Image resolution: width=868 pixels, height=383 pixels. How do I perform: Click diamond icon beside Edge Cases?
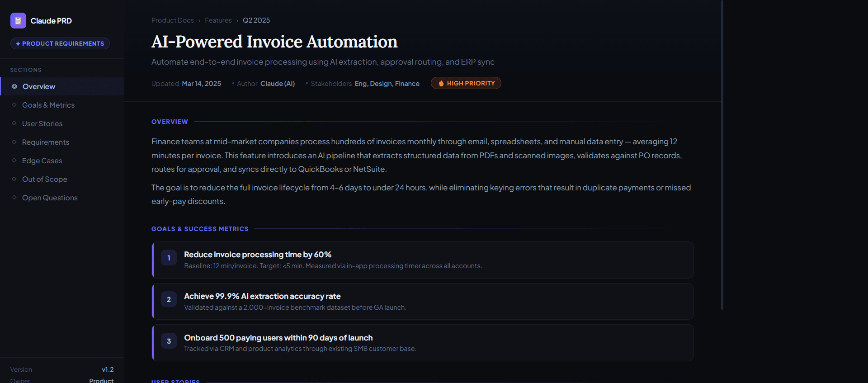coord(14,161)
